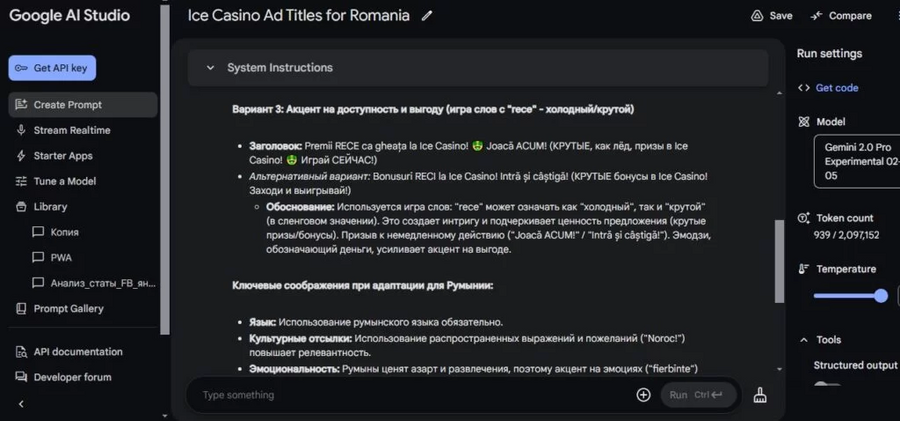Click the token count value 939 / 2,097,152
This screenshot has width=900, height=421.
846,235
